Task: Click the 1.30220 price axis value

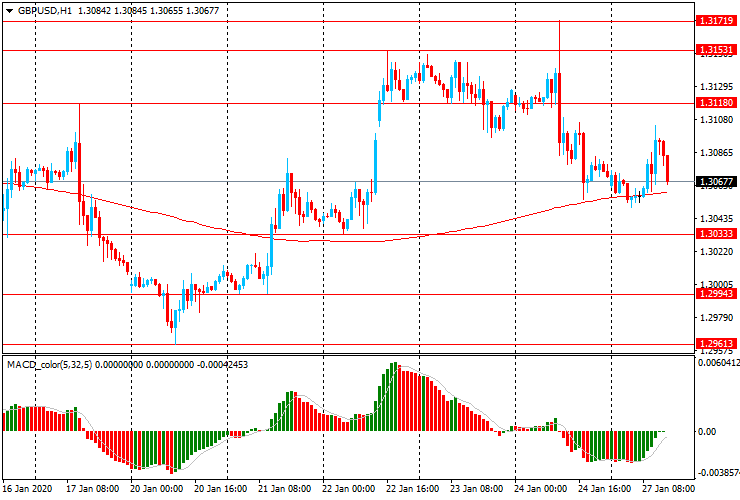Action: point(717,252)
